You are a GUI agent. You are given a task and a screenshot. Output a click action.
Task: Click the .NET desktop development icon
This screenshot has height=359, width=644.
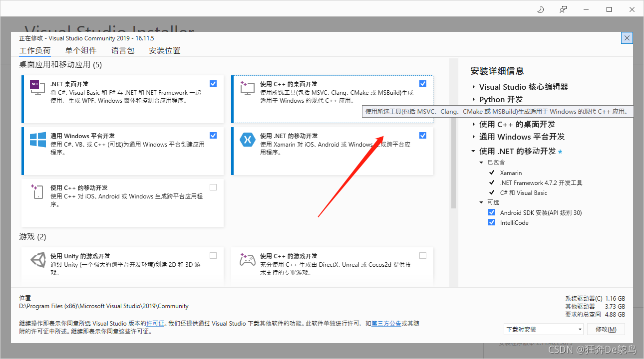point(38,88)
